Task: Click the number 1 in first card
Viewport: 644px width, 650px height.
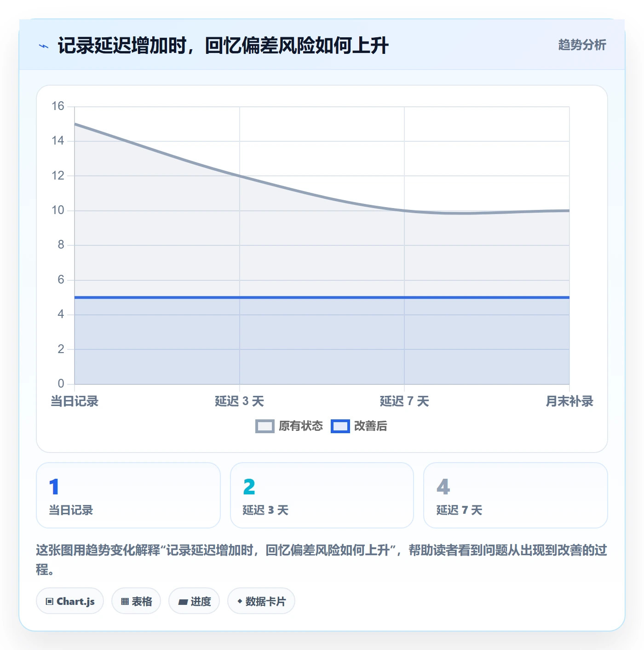Action: coord(54,487)
